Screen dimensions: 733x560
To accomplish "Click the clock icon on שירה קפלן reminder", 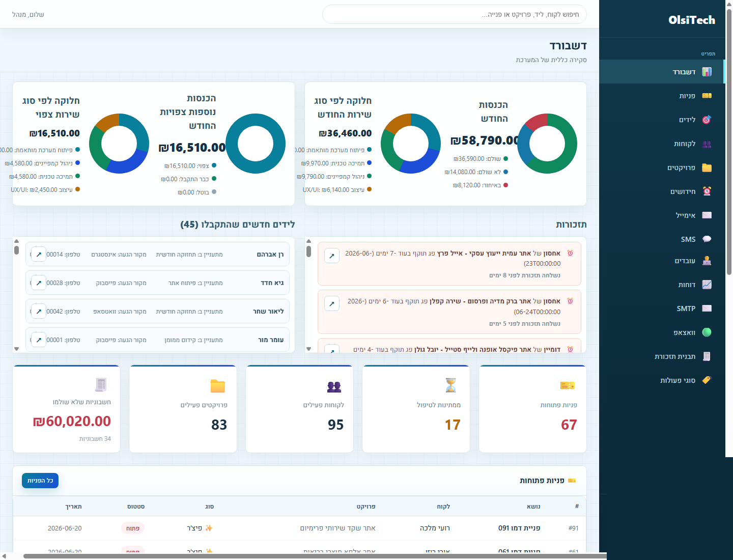I will pos(570,301).
